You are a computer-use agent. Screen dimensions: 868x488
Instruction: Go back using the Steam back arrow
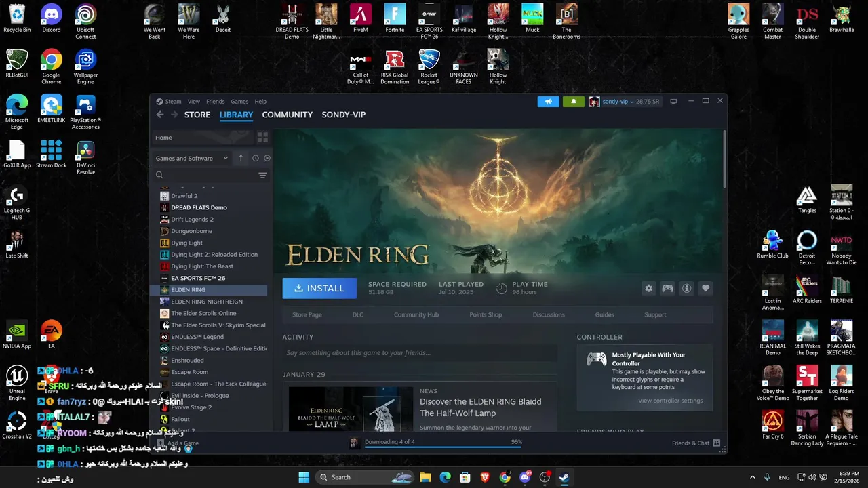tap(160, 115)
